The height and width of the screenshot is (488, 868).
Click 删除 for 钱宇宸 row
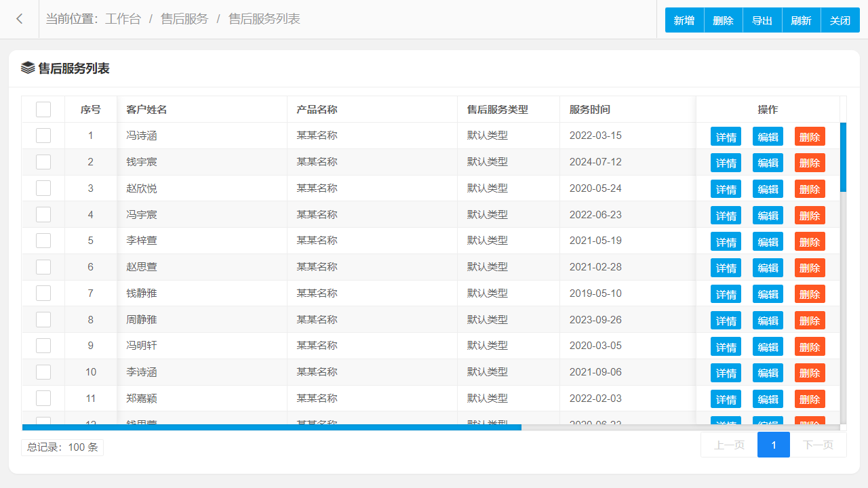pos(810,163)
